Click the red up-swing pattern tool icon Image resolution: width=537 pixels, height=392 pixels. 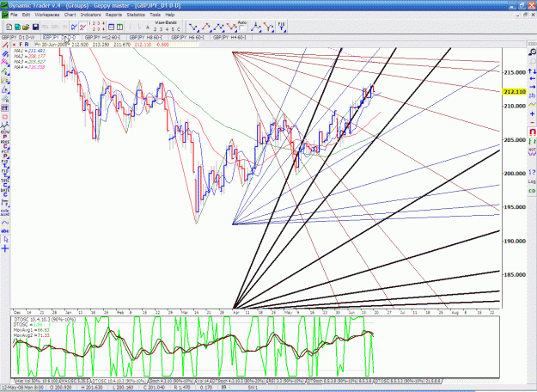[205, 27]
